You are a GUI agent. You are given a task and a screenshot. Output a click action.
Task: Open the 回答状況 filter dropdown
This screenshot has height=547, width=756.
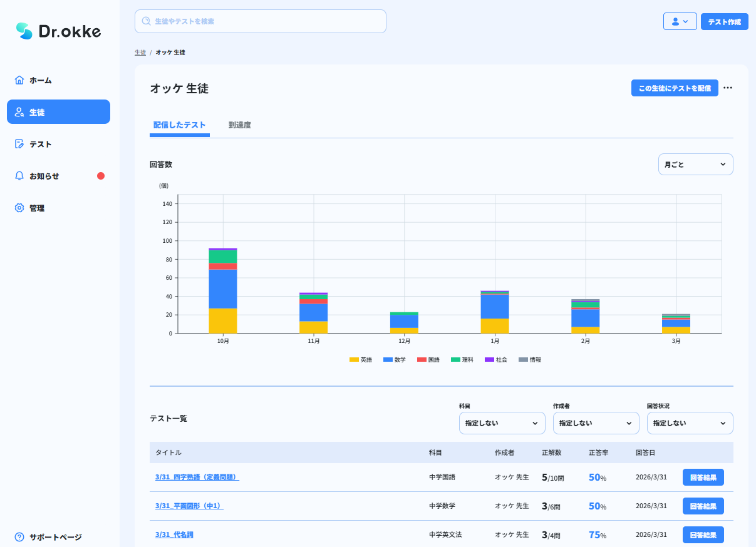[x=690, y=423]
